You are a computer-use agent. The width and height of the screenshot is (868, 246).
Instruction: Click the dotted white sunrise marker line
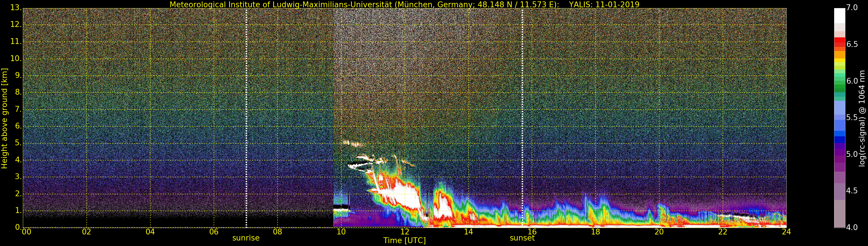246,118
